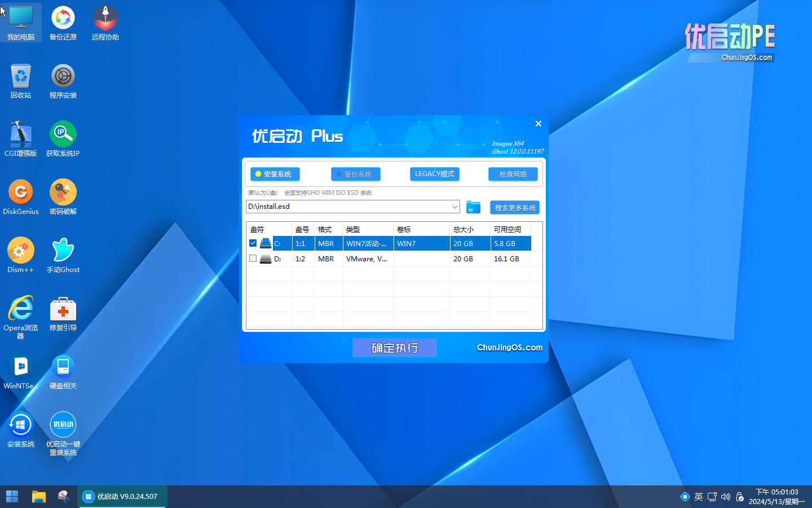Click the 格式 column header
Image resolution: width=812 pixels, height=508 pixels.
coord(329,229)
